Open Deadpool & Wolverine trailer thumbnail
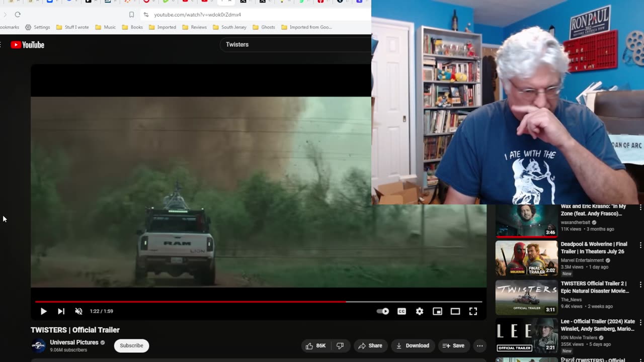This screenshot has height=362, width=644. click(x=526, y=258)
